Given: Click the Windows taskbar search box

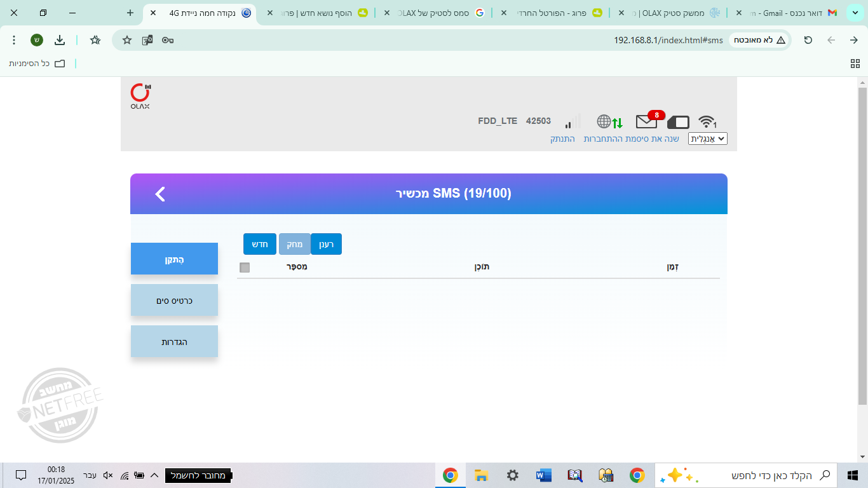Looking at the screenshot, I should tap(745, 475).
